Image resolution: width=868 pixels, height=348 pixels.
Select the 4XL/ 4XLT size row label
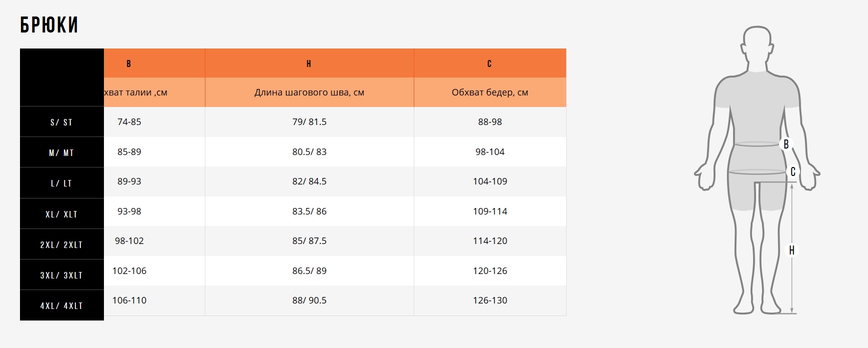tap(61, 306)
